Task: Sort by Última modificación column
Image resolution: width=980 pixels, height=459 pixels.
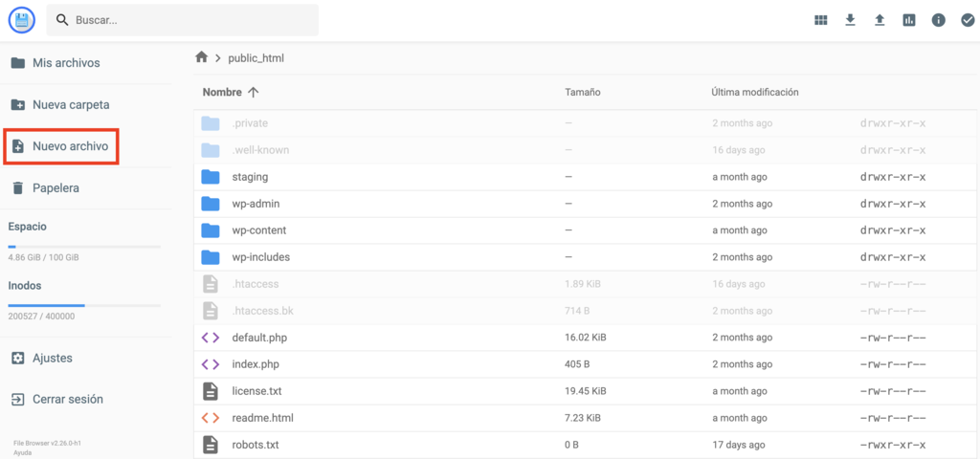Action: point(754,93)
